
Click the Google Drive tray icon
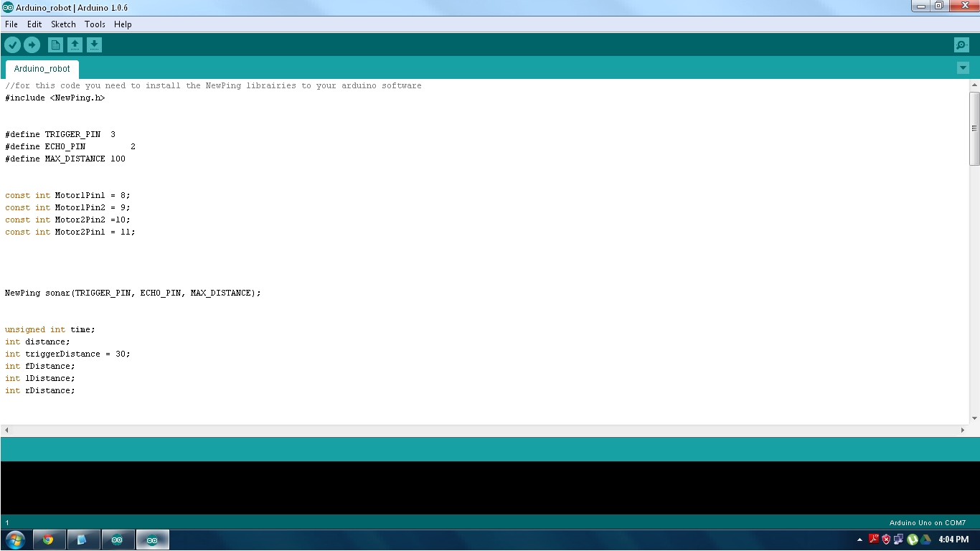(x=925, y=540)
